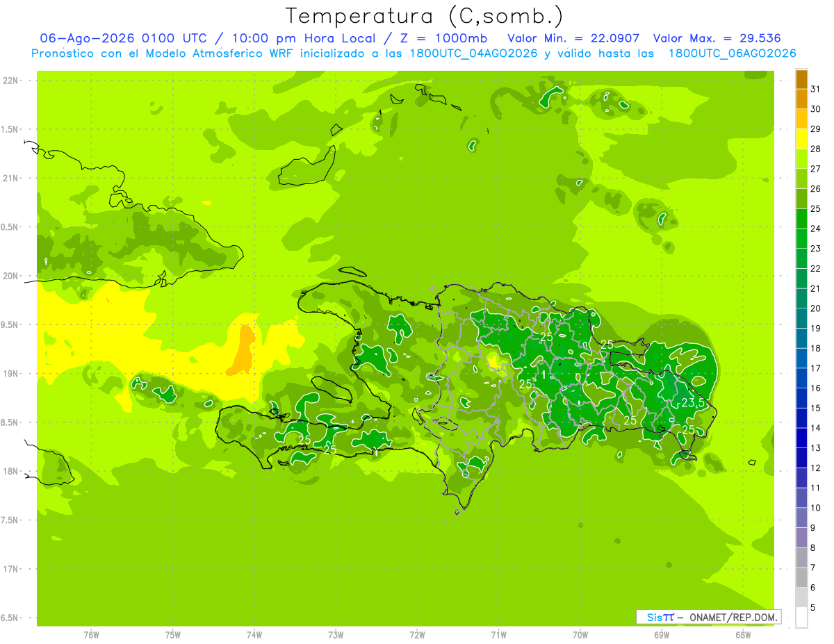
Task: Click the color bar value '10'
Action: click(815, 508)
